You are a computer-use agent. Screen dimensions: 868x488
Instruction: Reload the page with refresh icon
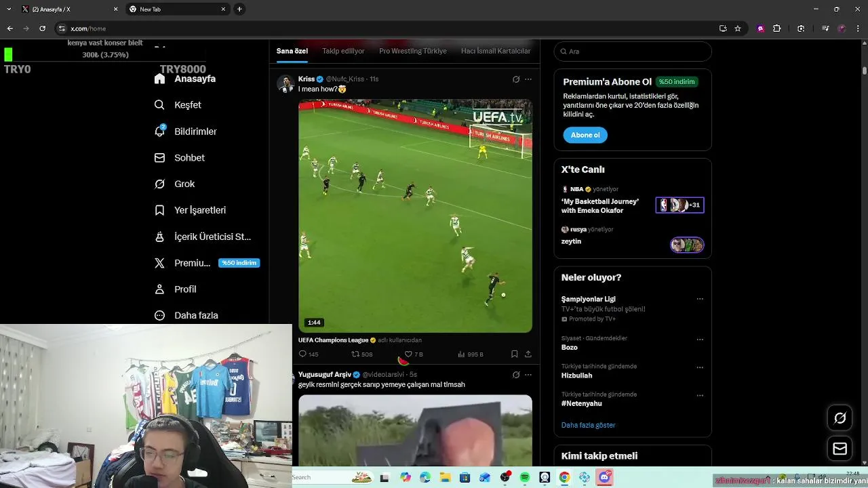coord(42,28)
